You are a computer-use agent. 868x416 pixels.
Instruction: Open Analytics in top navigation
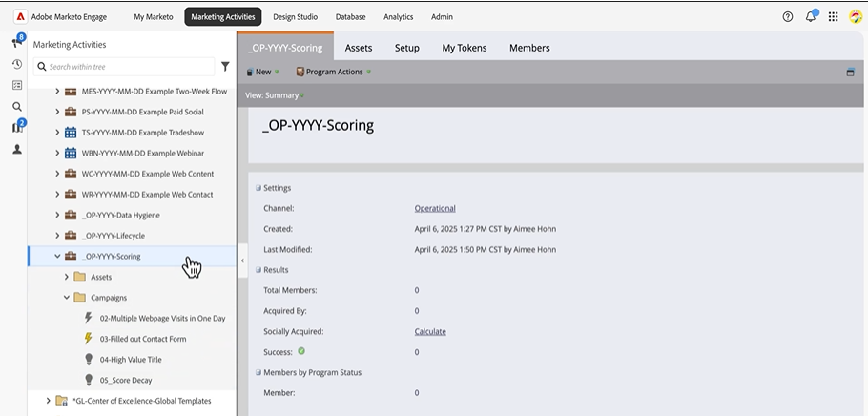click(399, 16)
